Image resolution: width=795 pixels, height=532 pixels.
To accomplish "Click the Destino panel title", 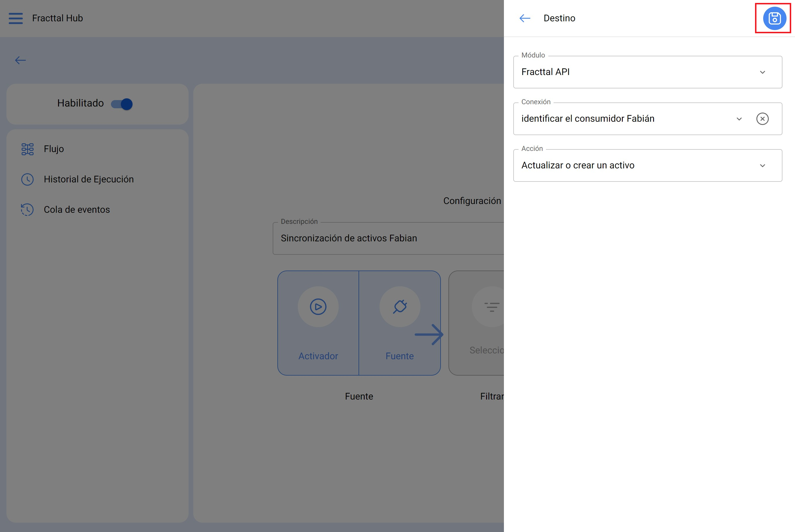I will point(559,18).
